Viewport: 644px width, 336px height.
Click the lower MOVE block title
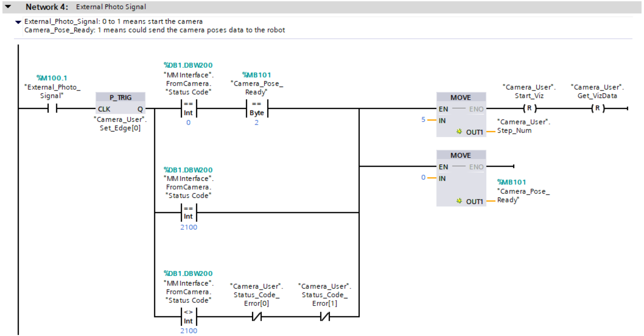[x=460, y=155]
